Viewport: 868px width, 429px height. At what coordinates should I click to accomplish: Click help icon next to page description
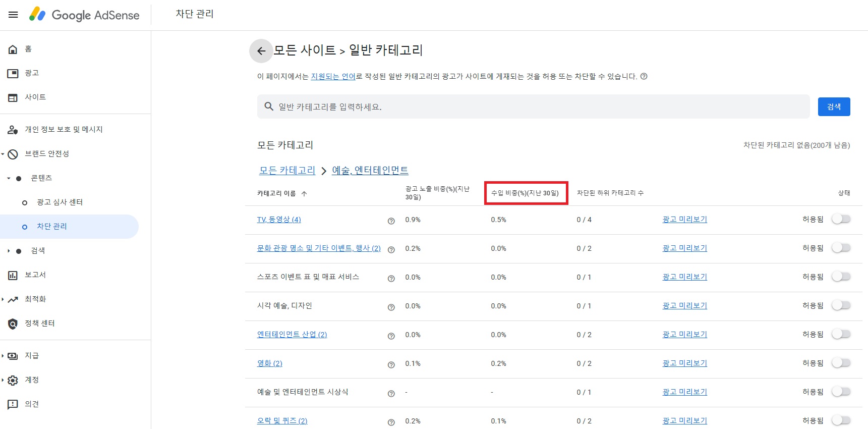pyautogui.click(x=644, y=76)
